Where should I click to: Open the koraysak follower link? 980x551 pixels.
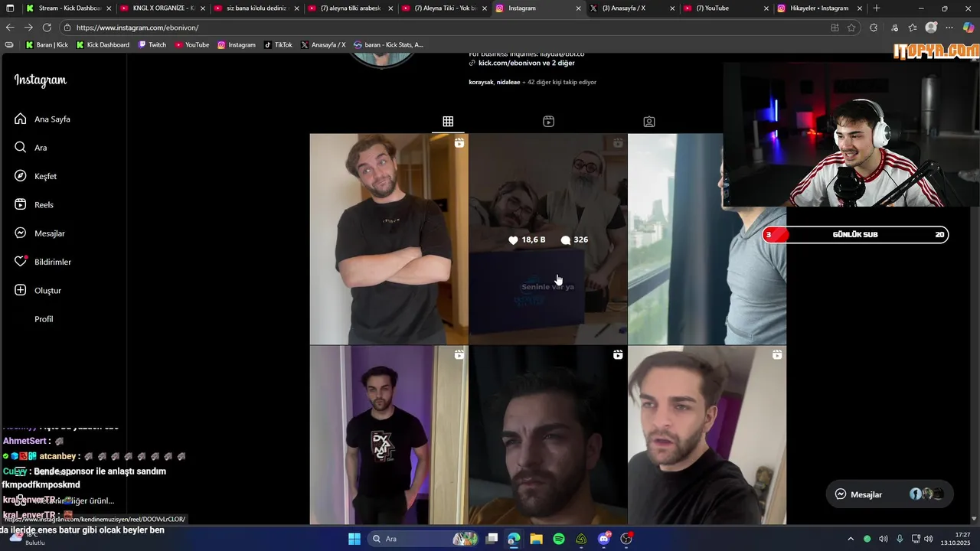481,82
